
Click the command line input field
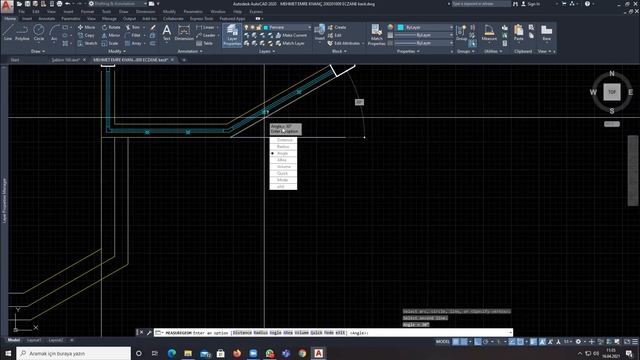pos(333,333)
